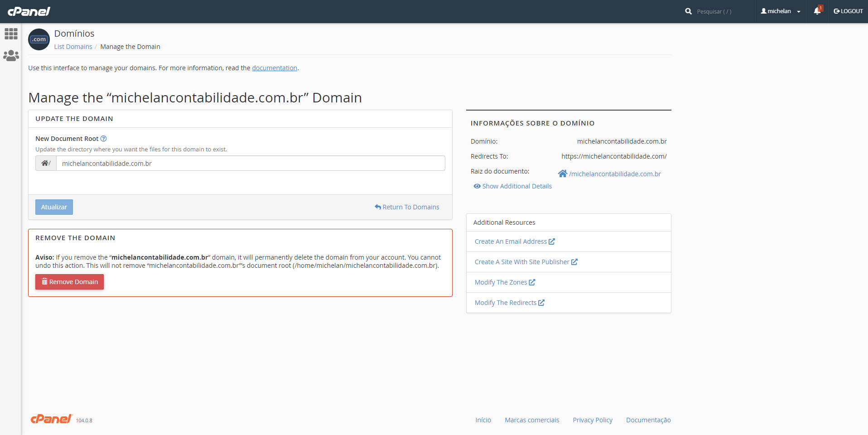Open the notifications bell icon
Viewport: 868px width, 435px height.
[818, 11]
